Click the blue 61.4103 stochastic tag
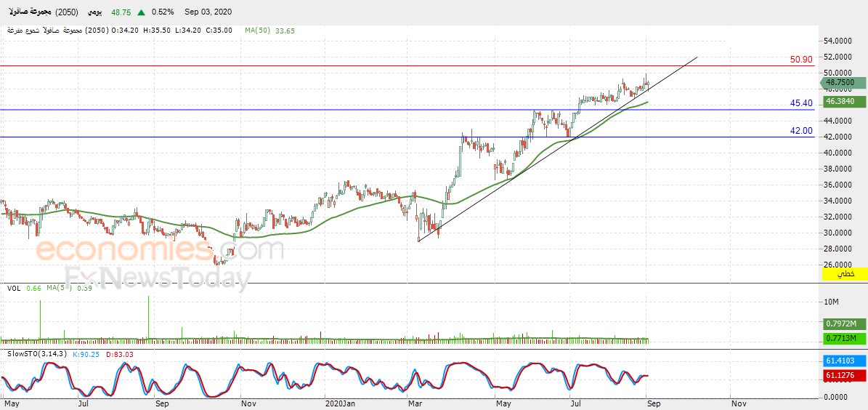The height and width of the screenshot is (410, 868). pos(845,360)
